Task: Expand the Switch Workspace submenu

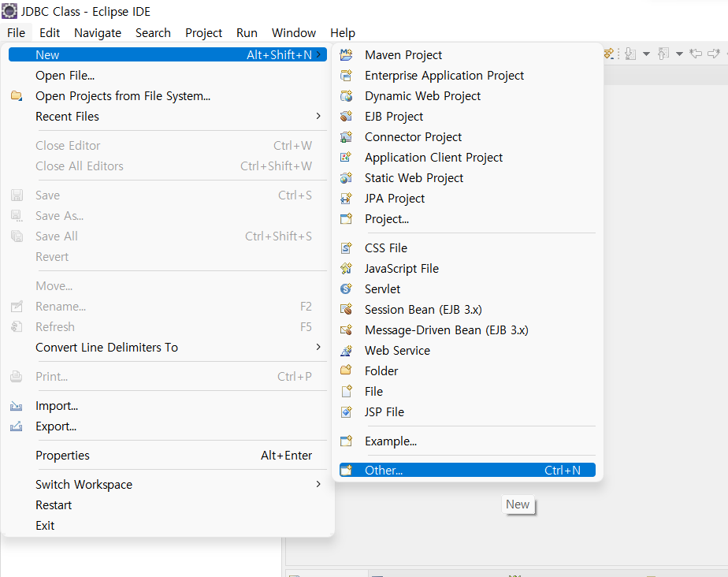Action: tap(318, 484)
